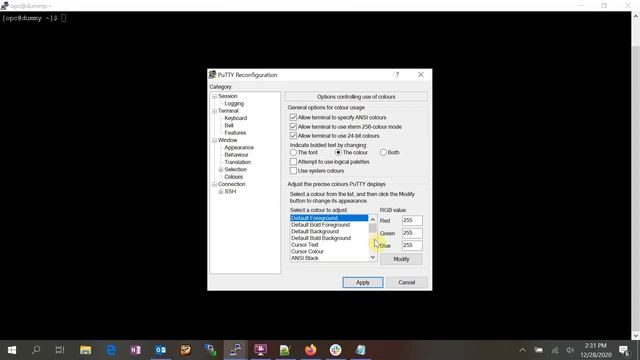Select Default Background in colour list
The width and height of the screenshot is (640, 360).
tap(329, 231)
